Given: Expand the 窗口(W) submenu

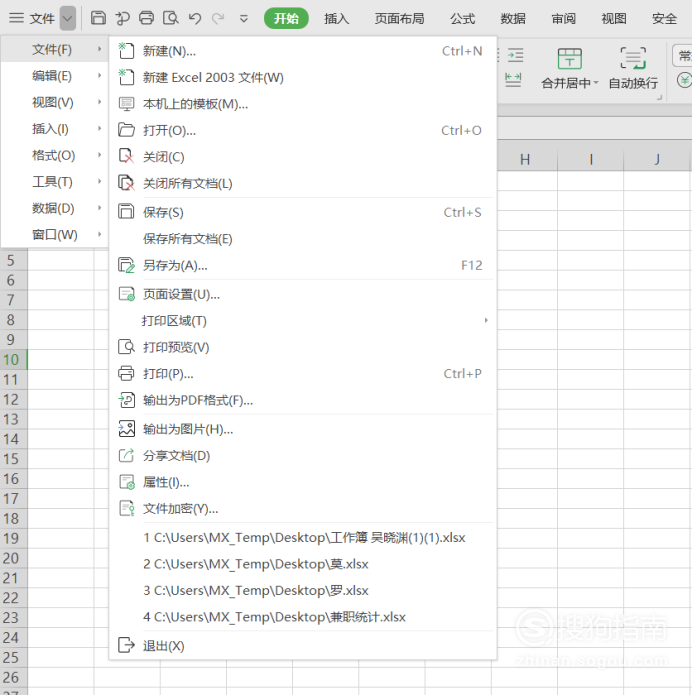Looking at the screenshot, I should click(55, 234).
